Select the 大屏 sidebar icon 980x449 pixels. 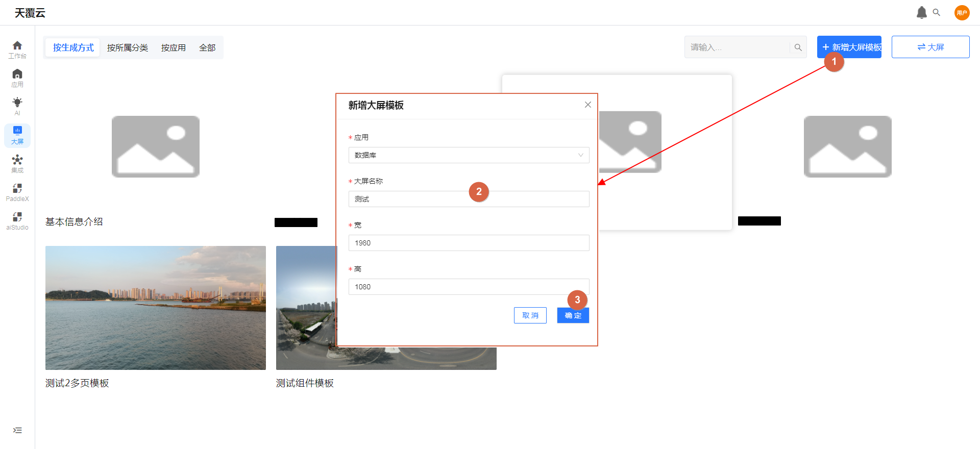17,135
